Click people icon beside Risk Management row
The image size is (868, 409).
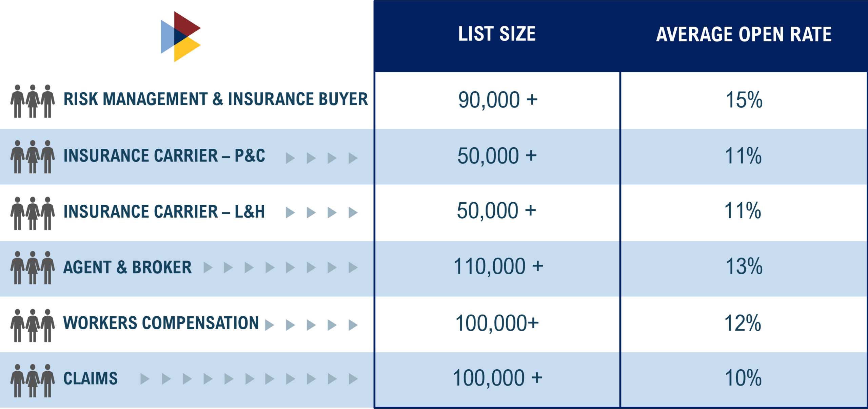pos(33,101)
